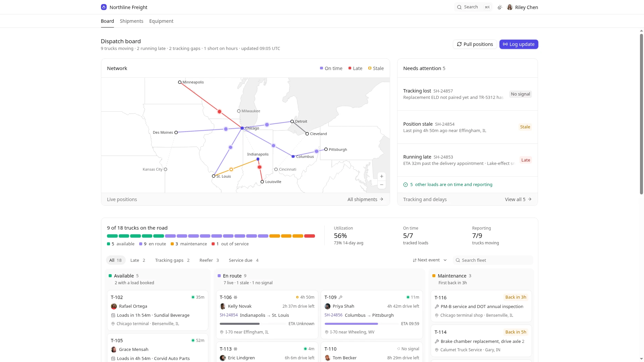The image size is (644, 362).
Task: Select the stale truck marker near St. Louis
Action: (231, 170)
